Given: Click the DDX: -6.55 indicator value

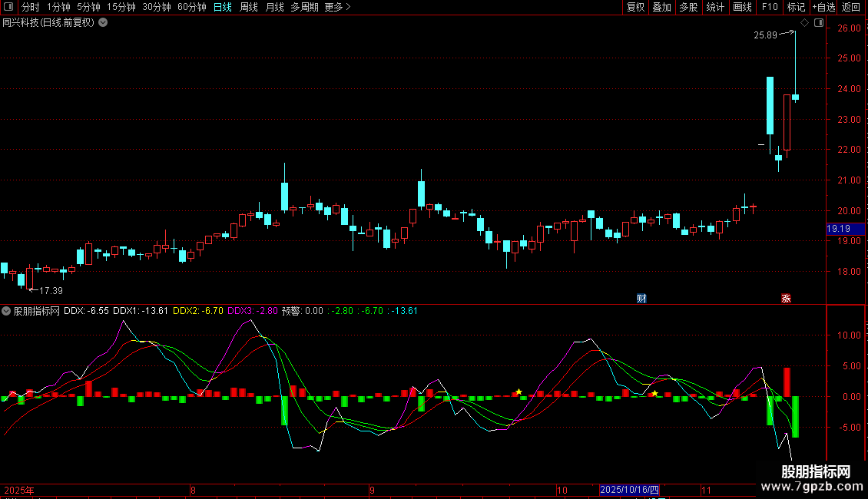Looking at the screenshot, I should click(86, 311).
